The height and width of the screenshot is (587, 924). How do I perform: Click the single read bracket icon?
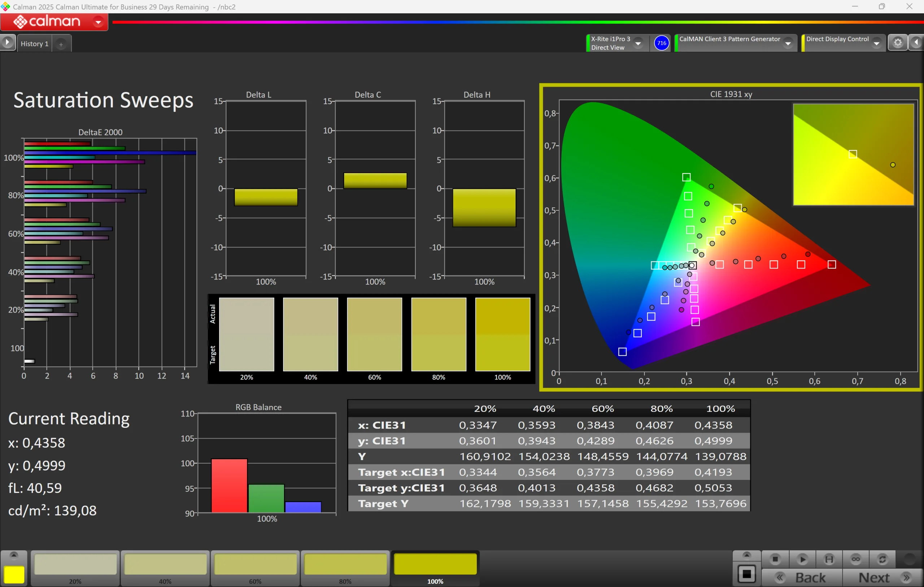[829, 559]
